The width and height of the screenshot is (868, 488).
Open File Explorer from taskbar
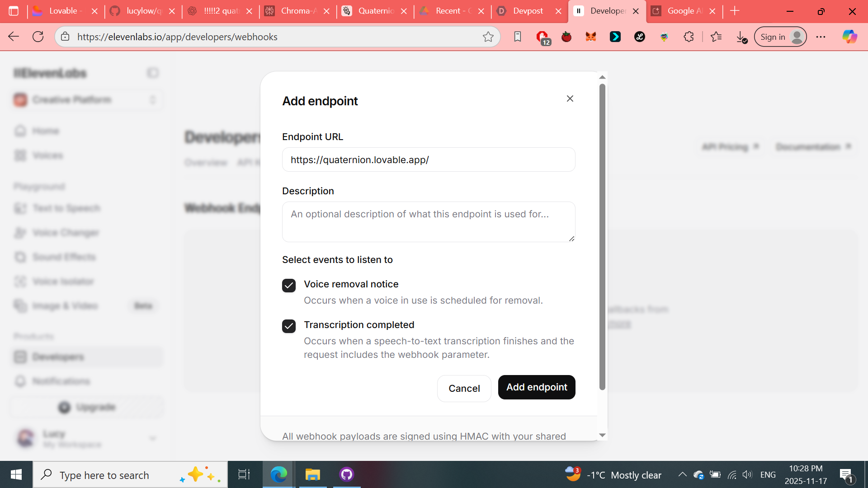point(312,474)
